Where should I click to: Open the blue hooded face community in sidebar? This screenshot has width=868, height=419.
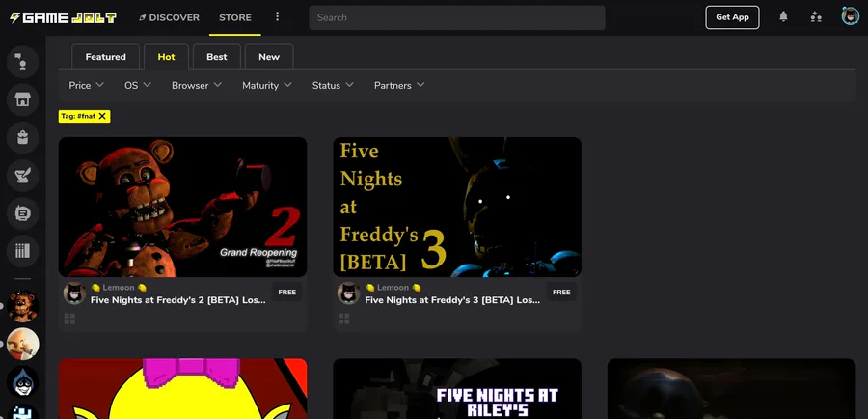[23, 382]
